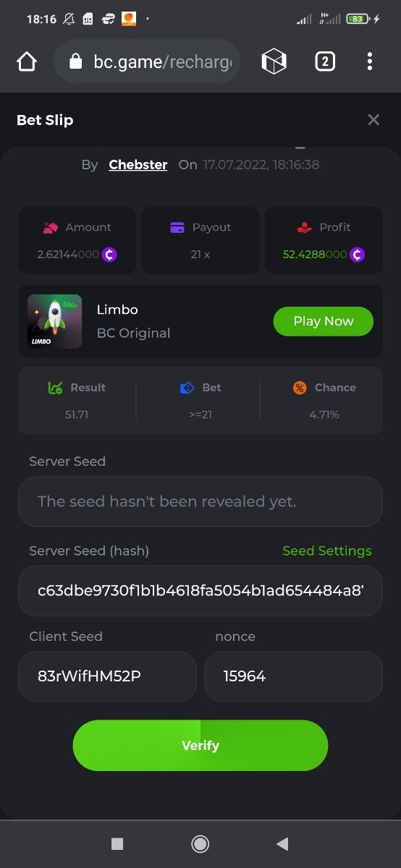Tap the orange Chance percent icon
This screenshot has height=868, width=401.
click(300, 388)
